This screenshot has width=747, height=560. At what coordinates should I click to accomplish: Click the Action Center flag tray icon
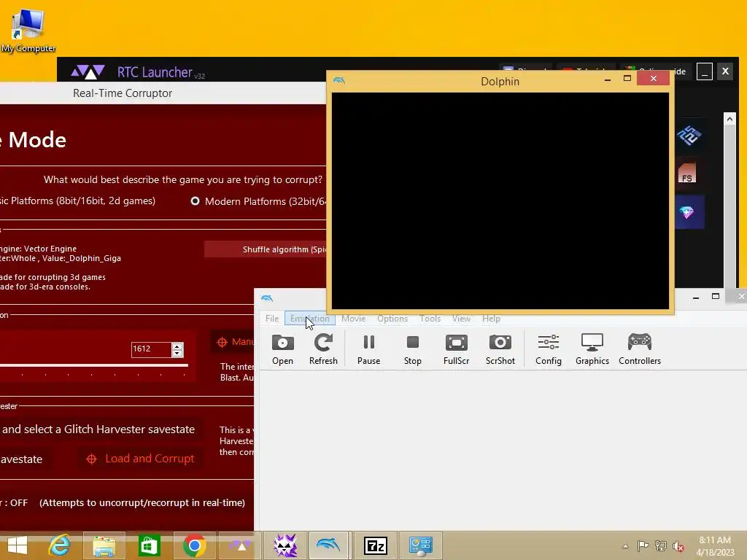pos(643,546)
